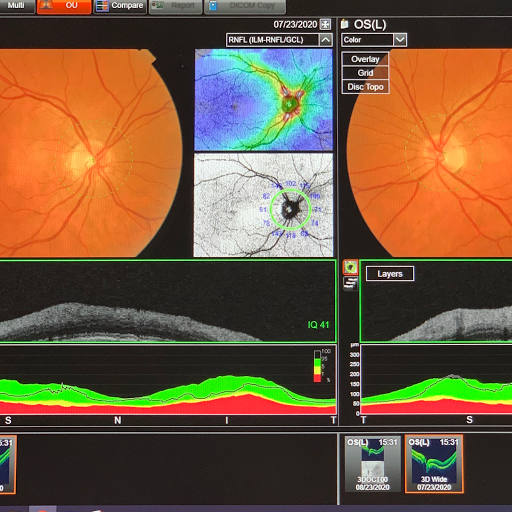Select the circle scan view icon
512x512 pixels.
[x=351, y=267]
